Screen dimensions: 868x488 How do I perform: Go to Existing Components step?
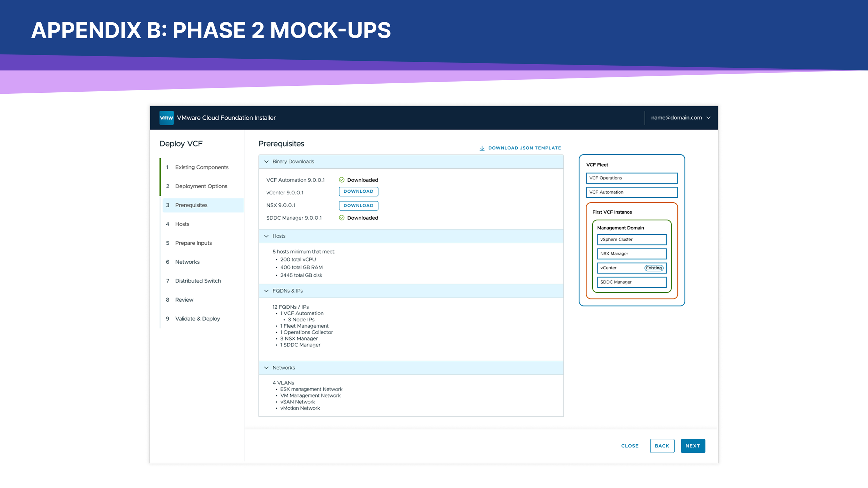coord(201,167)
